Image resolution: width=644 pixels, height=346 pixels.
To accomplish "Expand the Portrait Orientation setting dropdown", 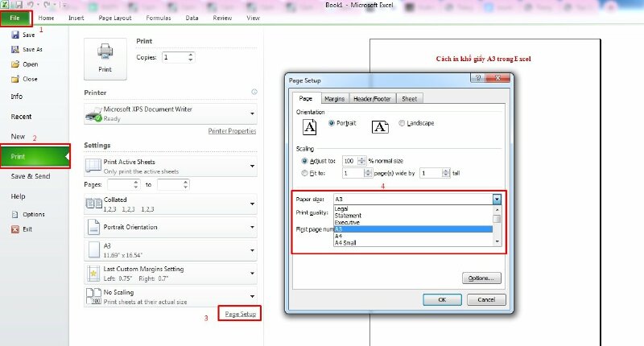I will (252, 227).
